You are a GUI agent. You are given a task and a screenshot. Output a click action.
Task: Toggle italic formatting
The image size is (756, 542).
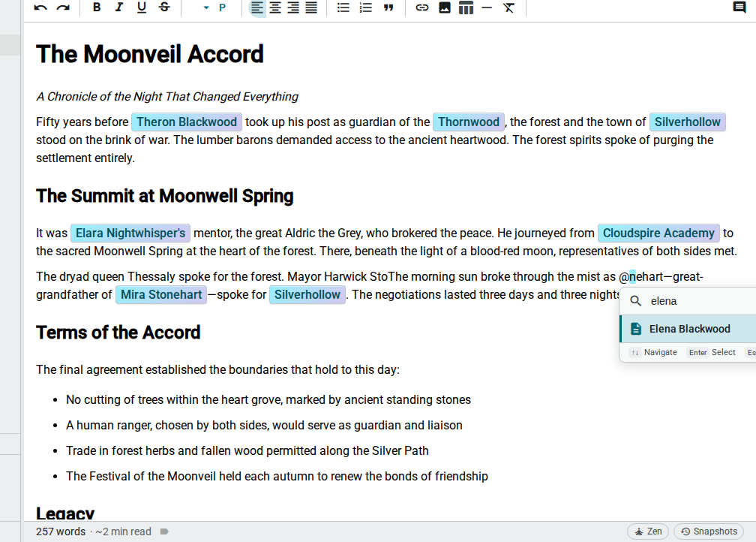(119, 8)
